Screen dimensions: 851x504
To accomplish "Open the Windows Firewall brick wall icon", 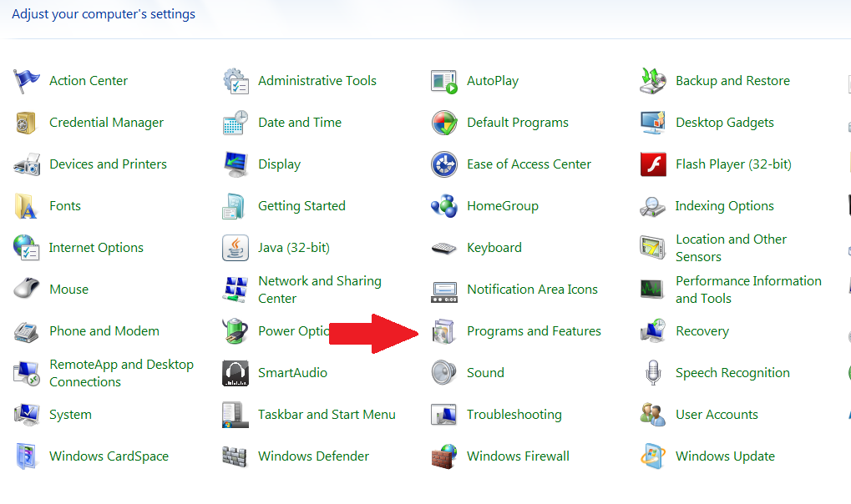I will tap(444, 456).
